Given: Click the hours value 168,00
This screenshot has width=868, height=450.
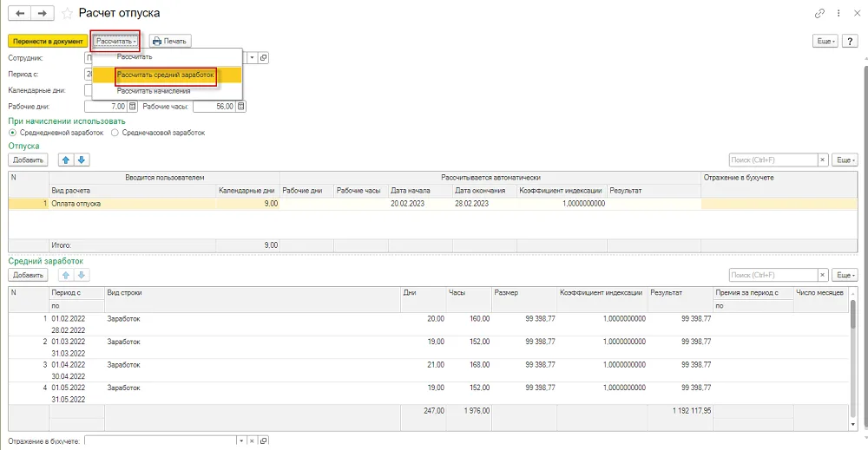Looking at the screenshot, I should click(479, 365).
